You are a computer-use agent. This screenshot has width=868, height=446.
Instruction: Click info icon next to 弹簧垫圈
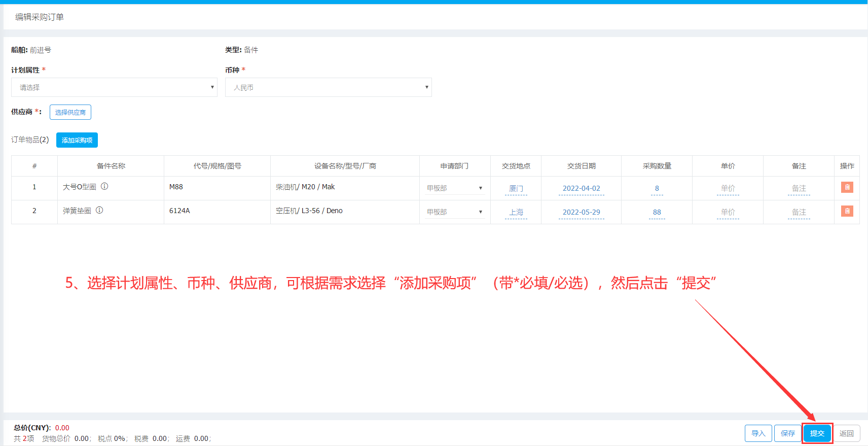(x=99, y=210)
